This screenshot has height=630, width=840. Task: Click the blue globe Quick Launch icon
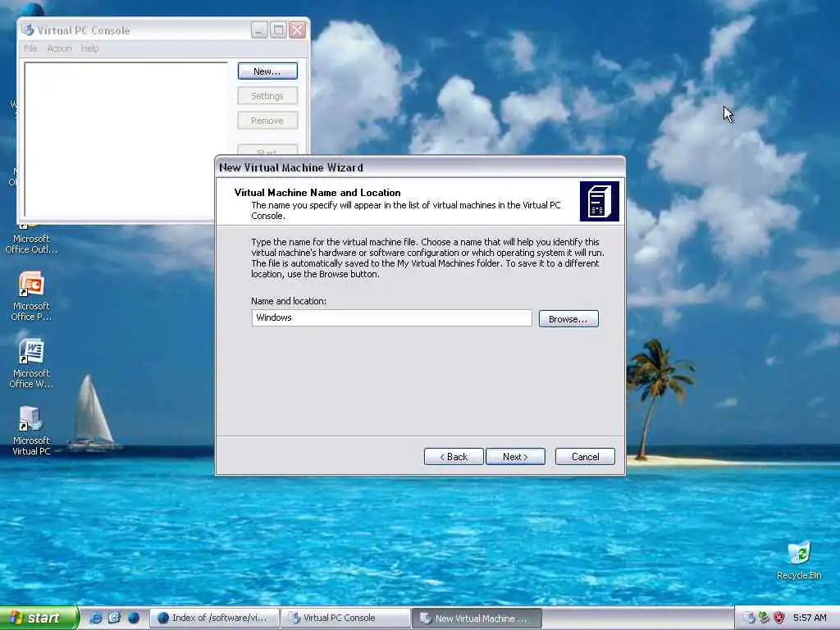click(x=134, y=618)
